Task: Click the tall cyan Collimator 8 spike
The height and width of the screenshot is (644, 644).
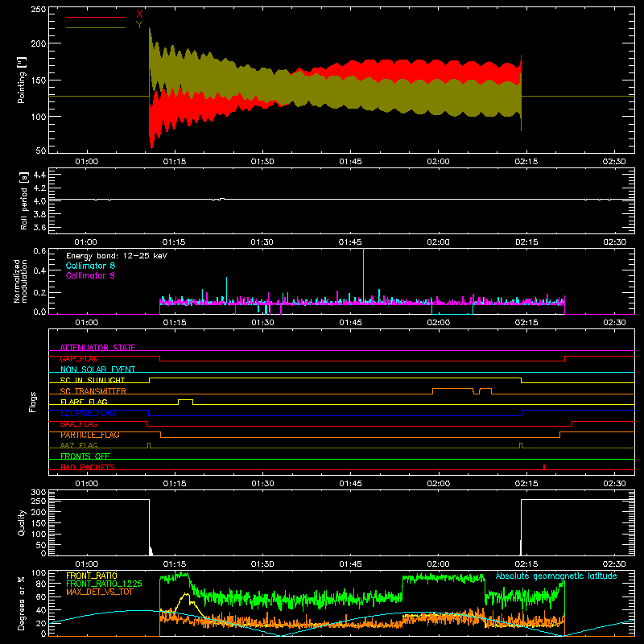Action: pyautogui.click(x=363, y=275)
